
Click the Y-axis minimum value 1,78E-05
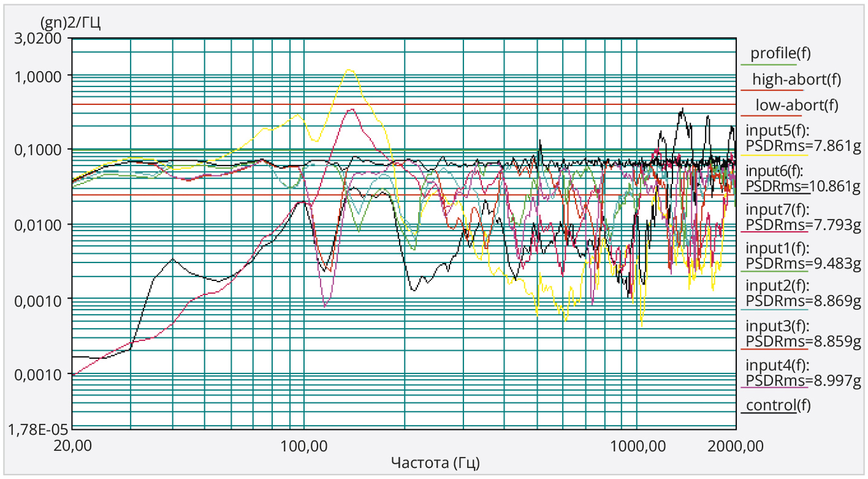(x=38, y=429)
